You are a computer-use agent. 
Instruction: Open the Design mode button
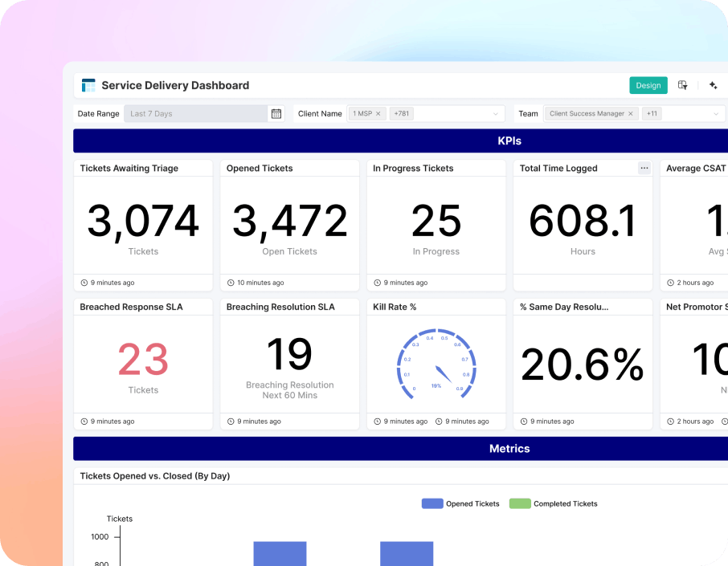648,85
